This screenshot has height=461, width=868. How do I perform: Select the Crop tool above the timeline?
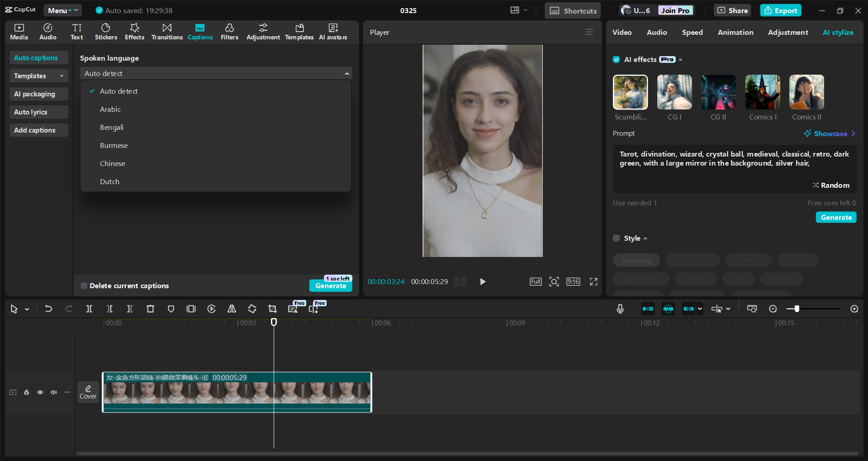tap(272, 309)
